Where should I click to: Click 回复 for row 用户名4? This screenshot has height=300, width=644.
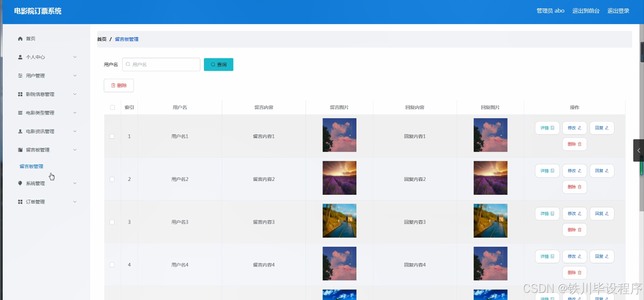point(602,257)
